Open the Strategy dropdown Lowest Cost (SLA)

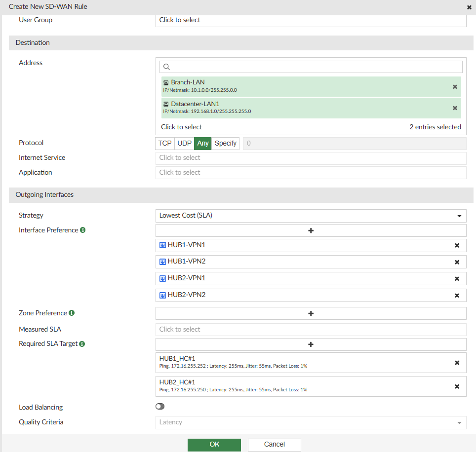[311, 216]
